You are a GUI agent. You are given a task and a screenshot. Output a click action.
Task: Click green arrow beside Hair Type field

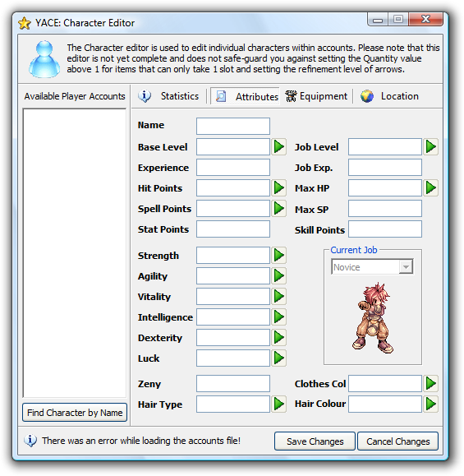(278, 404)
